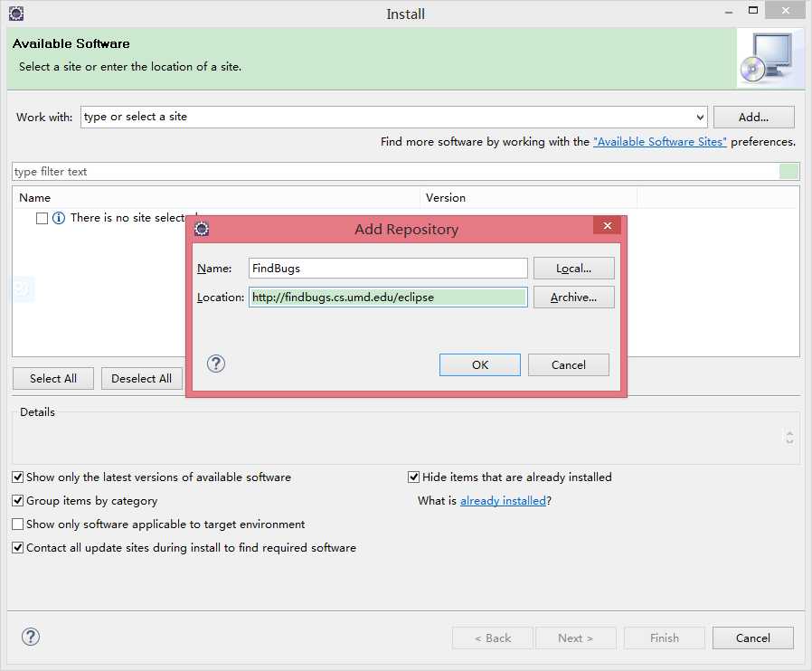
Task: Toggle Group items by category checkbox
Action: click(x=17, y=501)
